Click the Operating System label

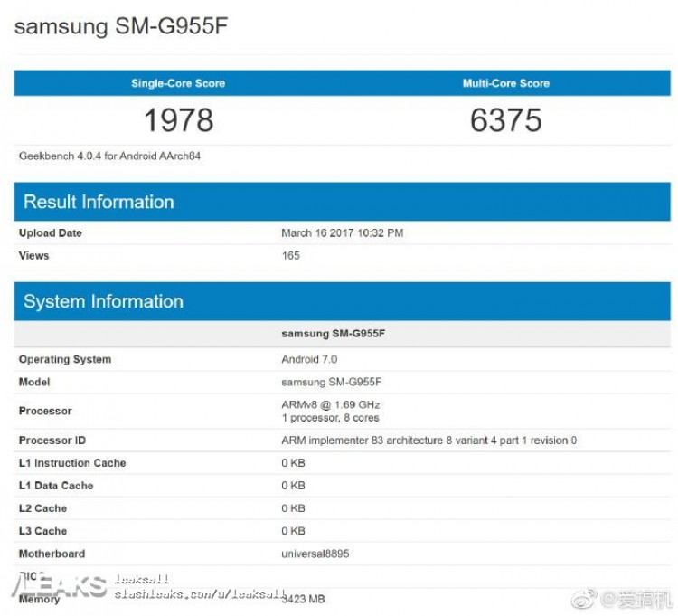65,359
